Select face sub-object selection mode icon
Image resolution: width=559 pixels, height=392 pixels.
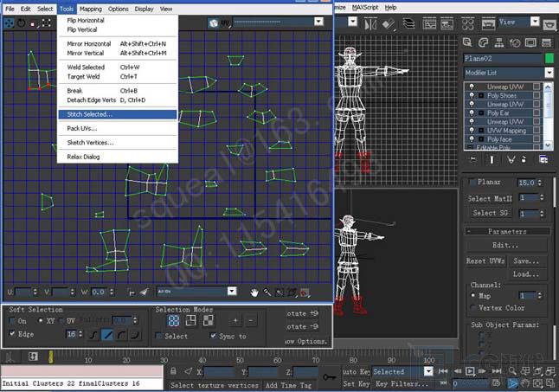pyautogui.click(x=209, y=321)
